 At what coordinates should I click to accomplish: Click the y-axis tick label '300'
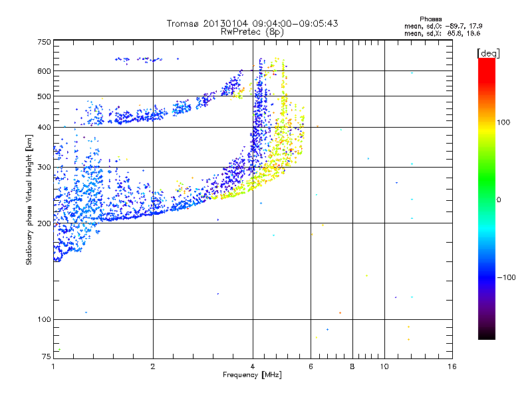click(44, 167)
